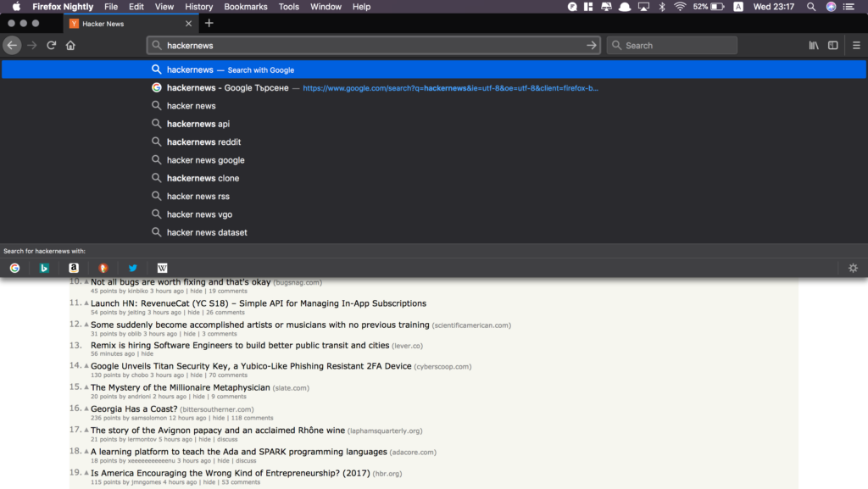The height and width of the screenshot is (489, 868).
Task: Open 'Some suddenly become accomplished artists' story
Action: tap(260, 325)
